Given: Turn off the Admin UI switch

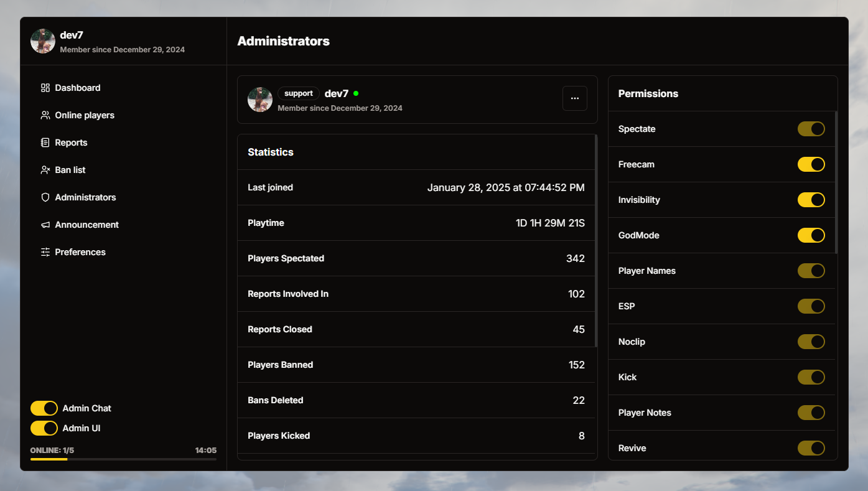Looking at the screenshot, I should click(44, 428).
